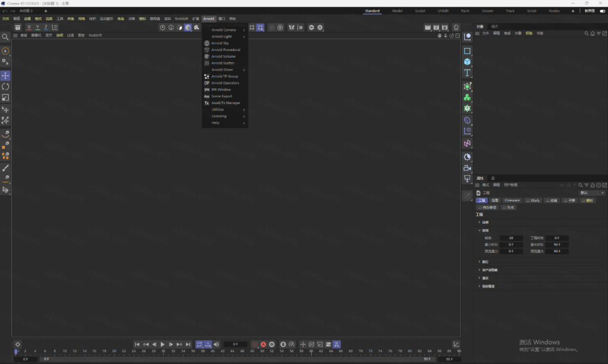The image size is (608, 364).
Task: Click the current frame field in timeline
Action: tap(236, 344)
